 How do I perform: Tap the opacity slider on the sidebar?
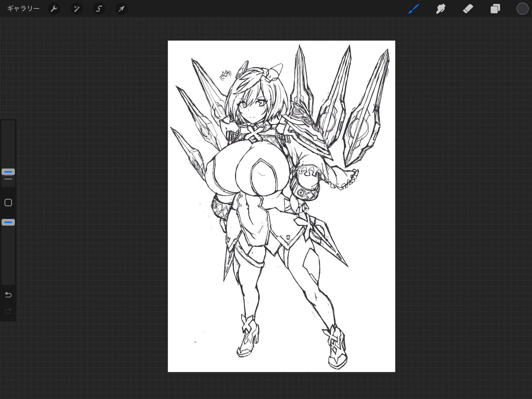8,222
